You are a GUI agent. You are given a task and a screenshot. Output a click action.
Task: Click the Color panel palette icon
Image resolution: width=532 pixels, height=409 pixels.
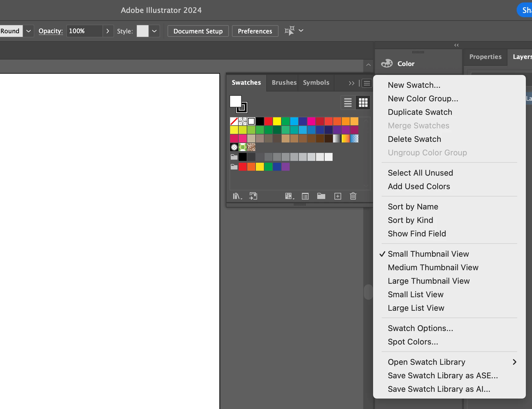pyautogui.click(x=387, y=64)
